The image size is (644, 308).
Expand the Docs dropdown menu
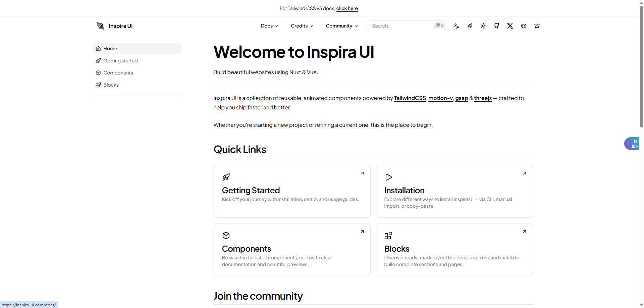point(269,26)
